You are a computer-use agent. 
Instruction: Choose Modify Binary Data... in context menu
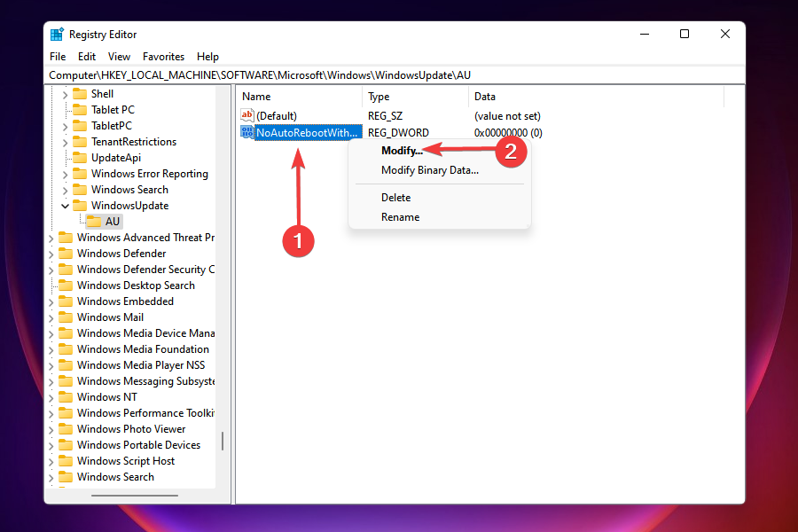[x=430, y=170]
